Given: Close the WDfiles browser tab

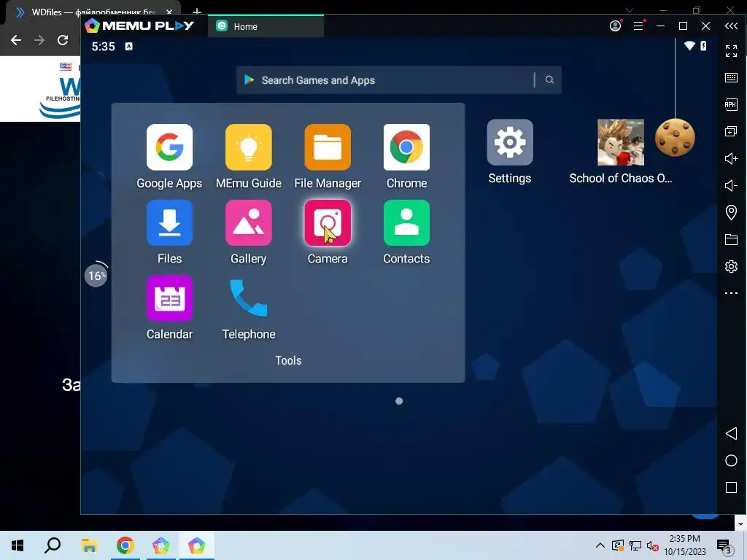Looking at the screenshot, I should tap(169, 12).
